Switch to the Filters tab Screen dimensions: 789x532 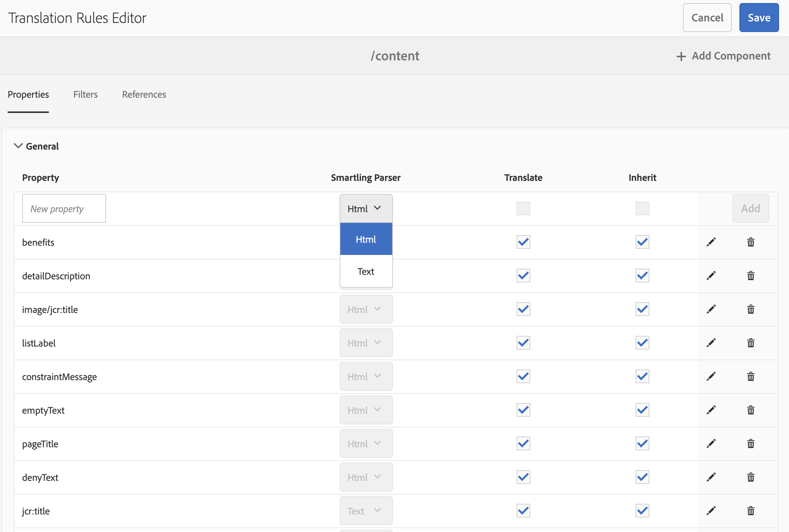point(85,94)
